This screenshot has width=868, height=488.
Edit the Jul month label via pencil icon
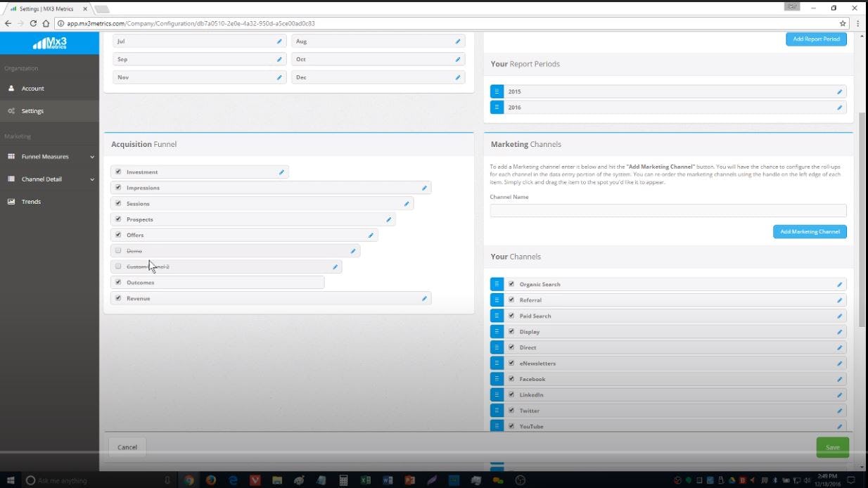click(280, 41)
